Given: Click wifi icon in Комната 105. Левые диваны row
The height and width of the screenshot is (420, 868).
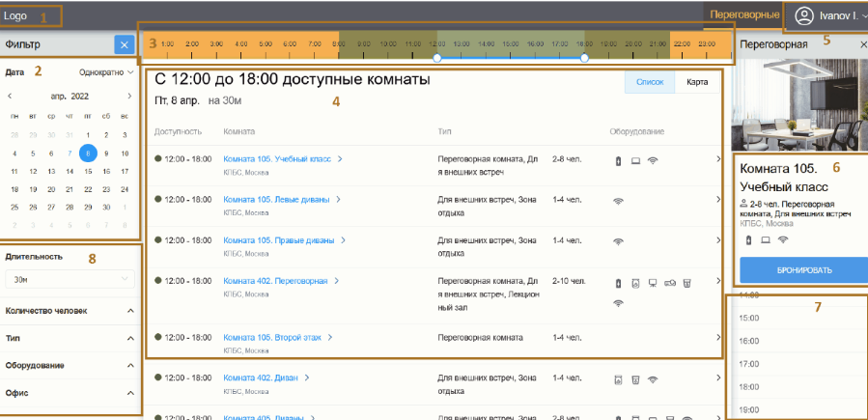Looking at the screenshot, I should point(618,202).
